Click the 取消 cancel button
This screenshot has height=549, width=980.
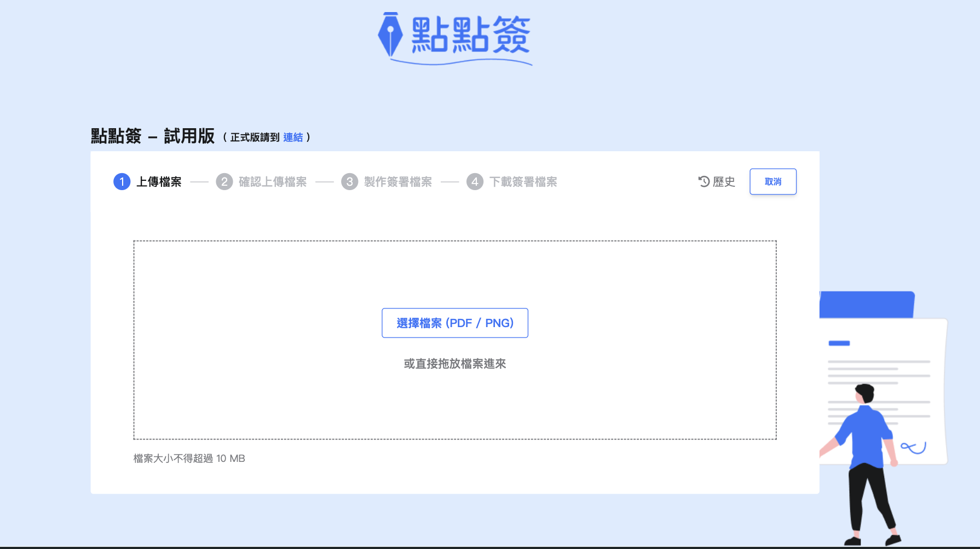[773, 181]
